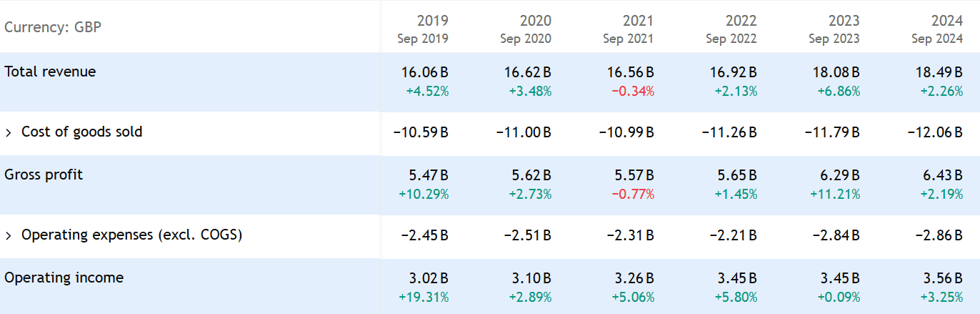Expand the Cost of goods sold row
This screenshot has width=980, height=314.
click(9, 132)
